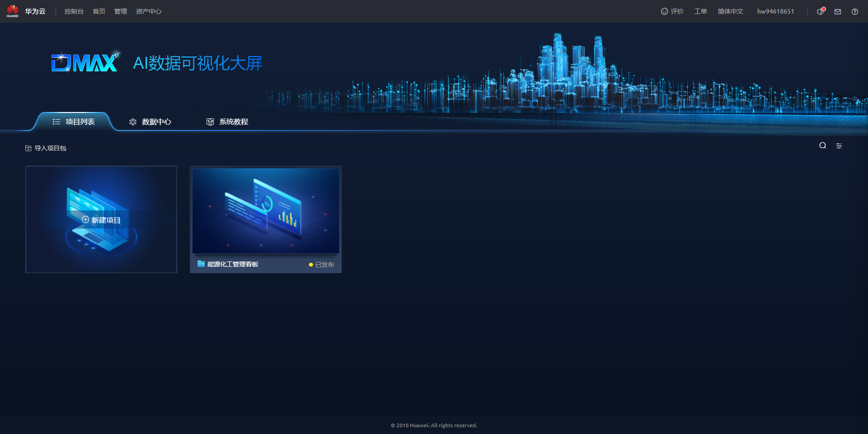Click the plus icon for 新建项目

pyautogui.click(x=85, y=219)
